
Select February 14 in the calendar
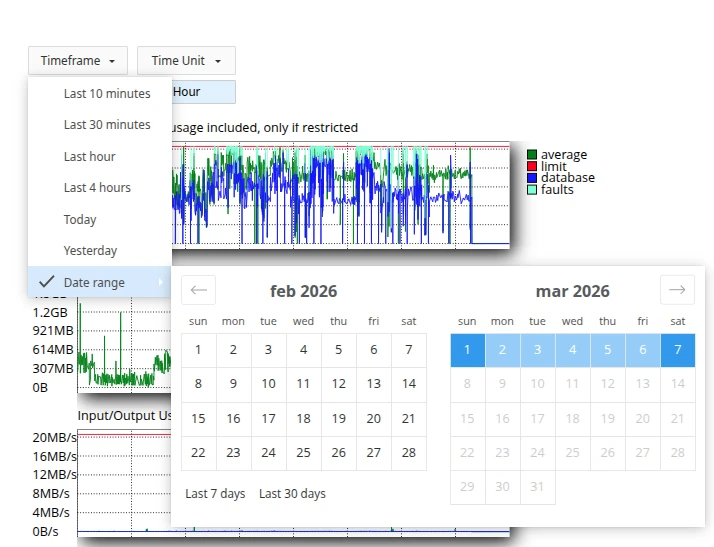[408, 384]
